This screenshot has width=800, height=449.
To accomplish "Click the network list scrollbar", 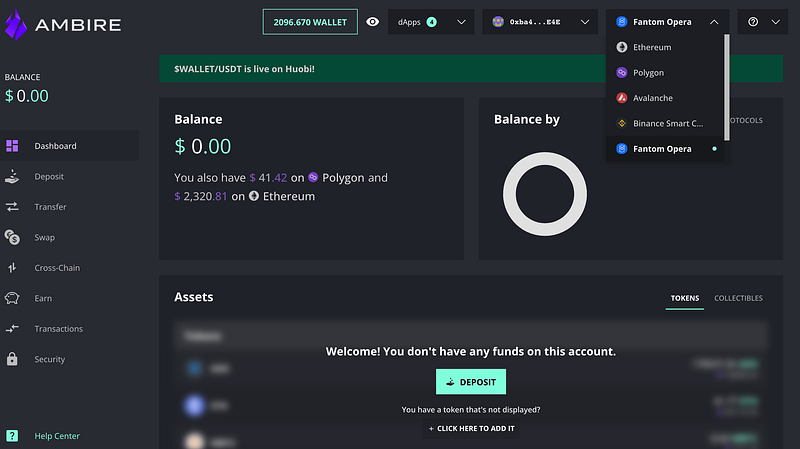I will (x=727, y=88).
